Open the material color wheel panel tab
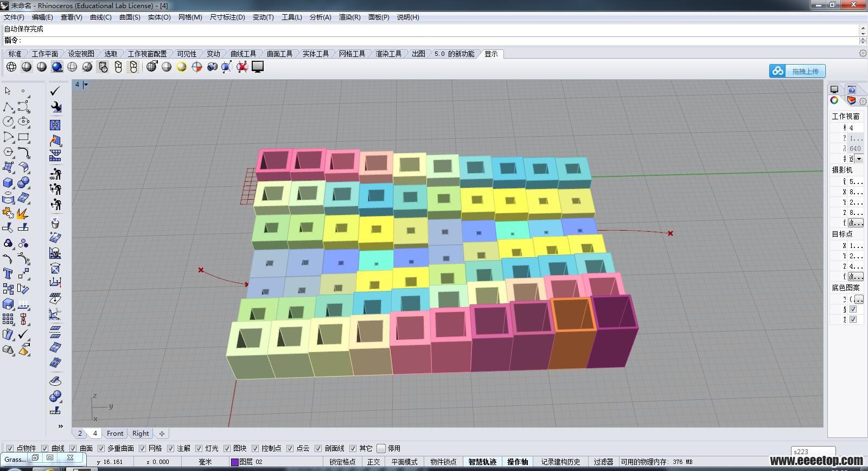868x471 pixels. (x=834, y=100)
